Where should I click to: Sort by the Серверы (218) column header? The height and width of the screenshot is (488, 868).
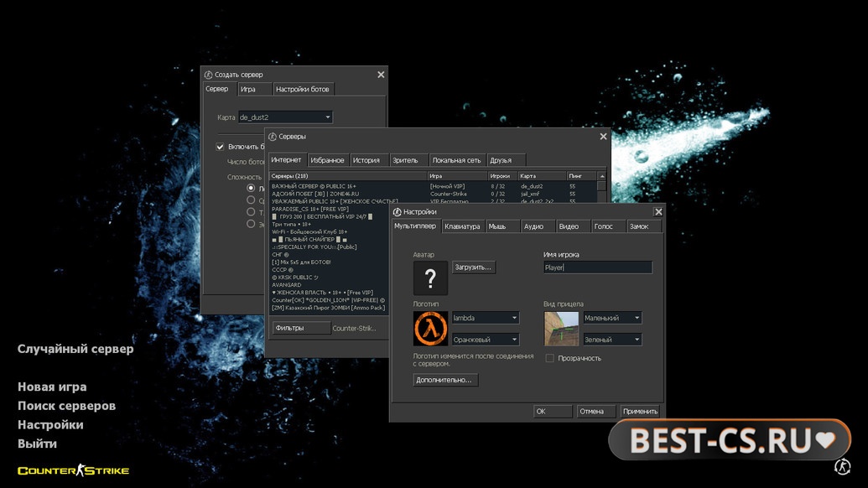click(348, 176)
